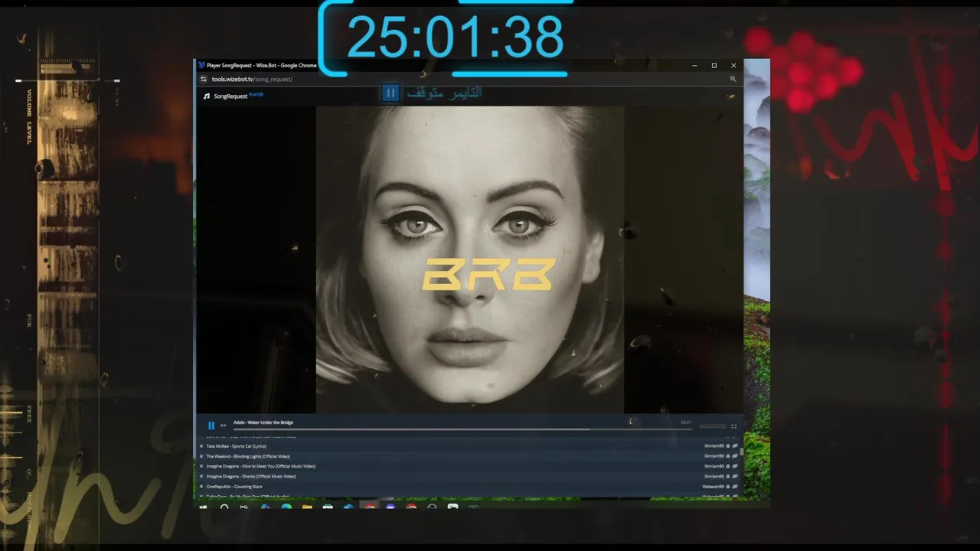Click requester name Waleedrh90 on Counting Stars row
The image size is (980, 551).
[x=713, y=487]
